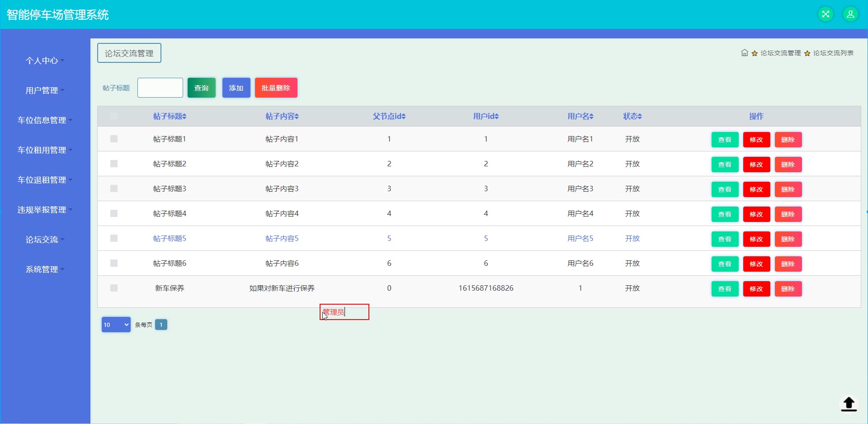Check the row checkbox for 帖子标题3
This screenshot has height=424, width=868.
tap(114, 188)
